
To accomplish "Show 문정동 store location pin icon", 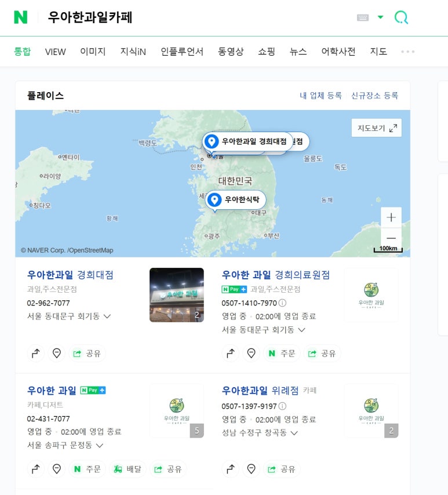I will (x=57, y=469).
